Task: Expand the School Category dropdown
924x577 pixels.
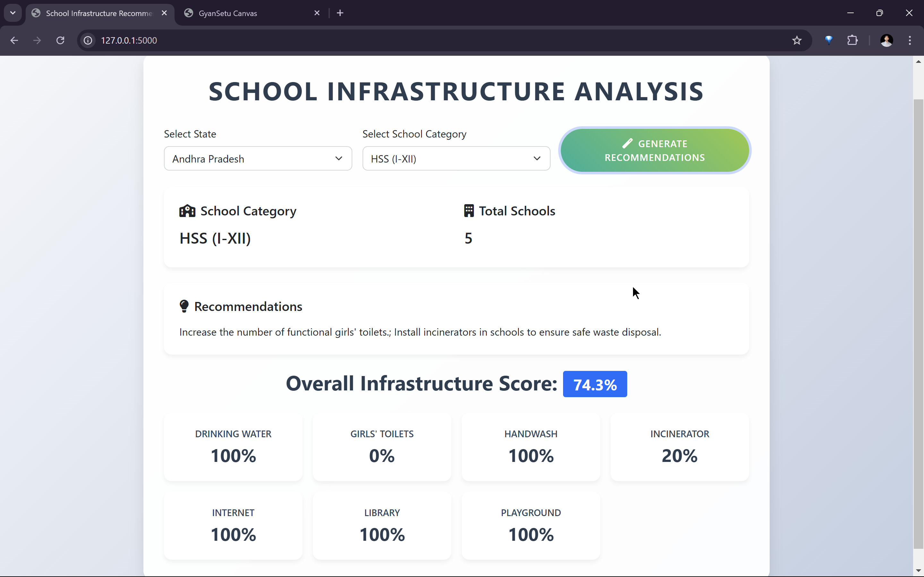Action: pos(456,158)
